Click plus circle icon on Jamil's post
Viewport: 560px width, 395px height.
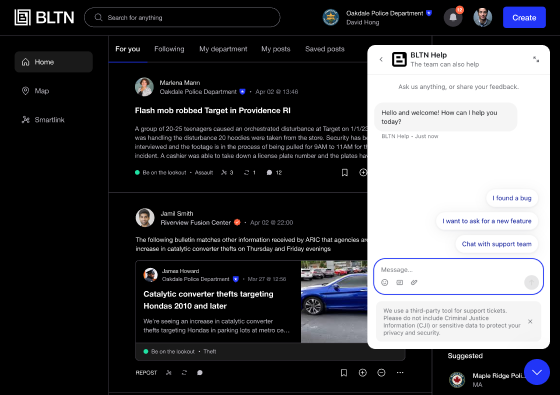[x=362, y=373]
